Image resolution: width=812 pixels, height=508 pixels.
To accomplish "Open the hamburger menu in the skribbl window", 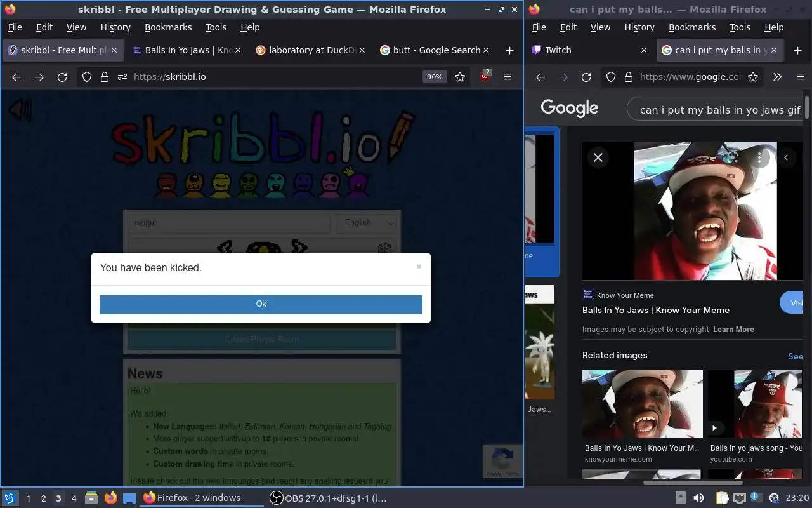I will click(507, 77).
